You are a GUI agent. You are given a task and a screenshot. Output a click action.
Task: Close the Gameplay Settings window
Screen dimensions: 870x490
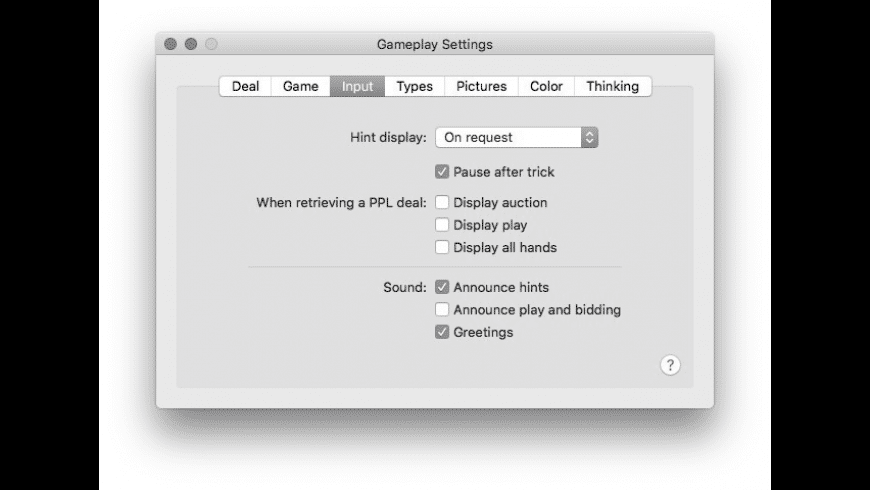[x=170, y=44]
